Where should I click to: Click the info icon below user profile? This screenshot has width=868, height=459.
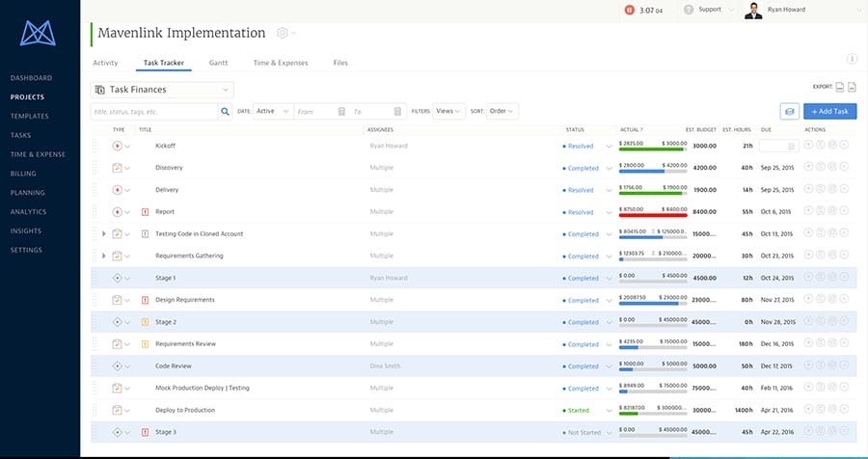point(852,59)
